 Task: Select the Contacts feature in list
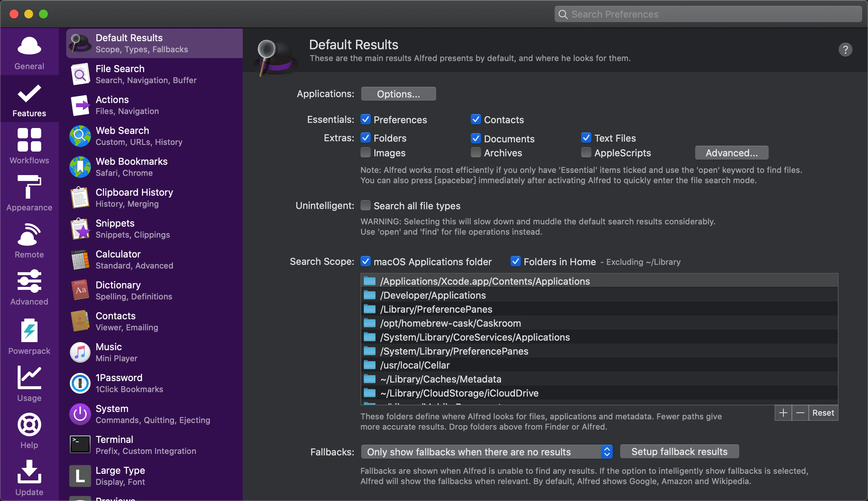click(x=154, y=321)
